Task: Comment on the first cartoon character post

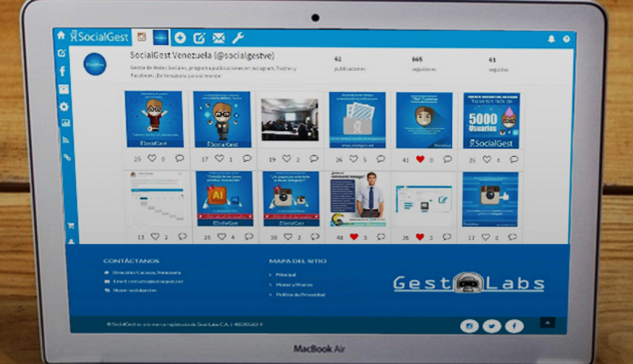Action: 180,158
